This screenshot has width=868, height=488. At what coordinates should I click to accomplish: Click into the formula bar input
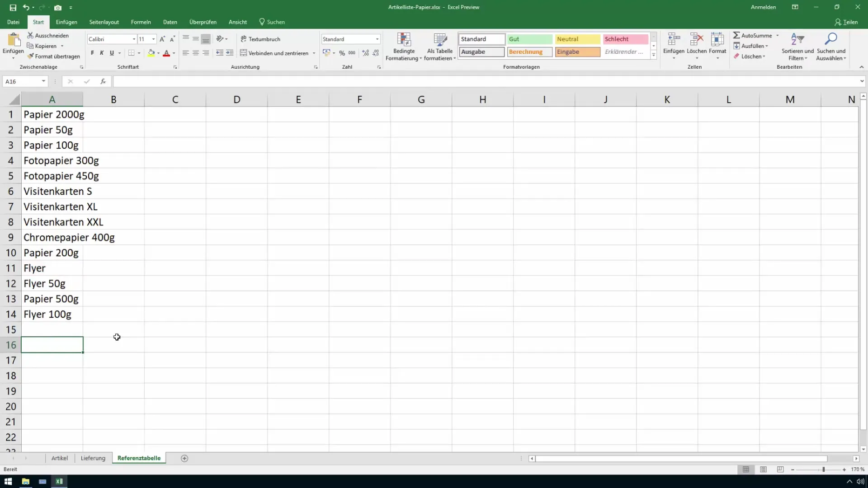[486, 81]
